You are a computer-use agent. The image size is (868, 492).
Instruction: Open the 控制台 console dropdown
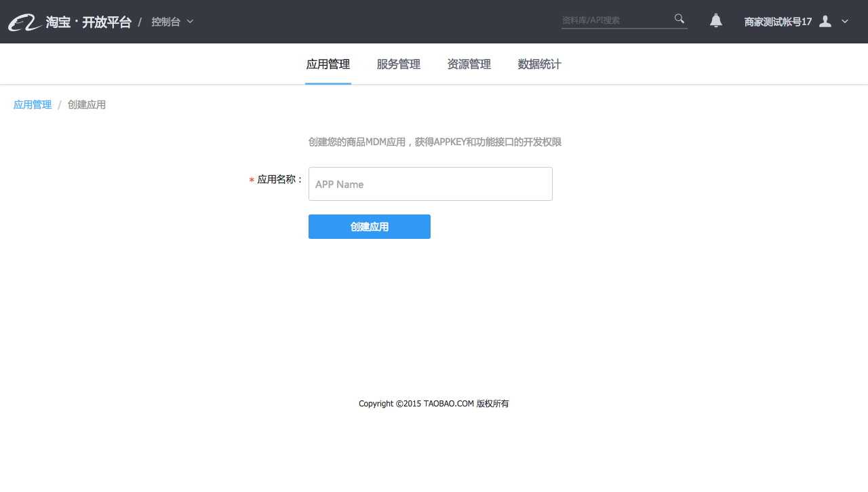pos(165,21)
